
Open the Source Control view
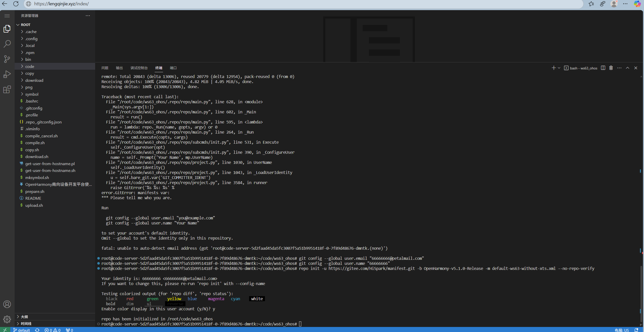point(7,59)
